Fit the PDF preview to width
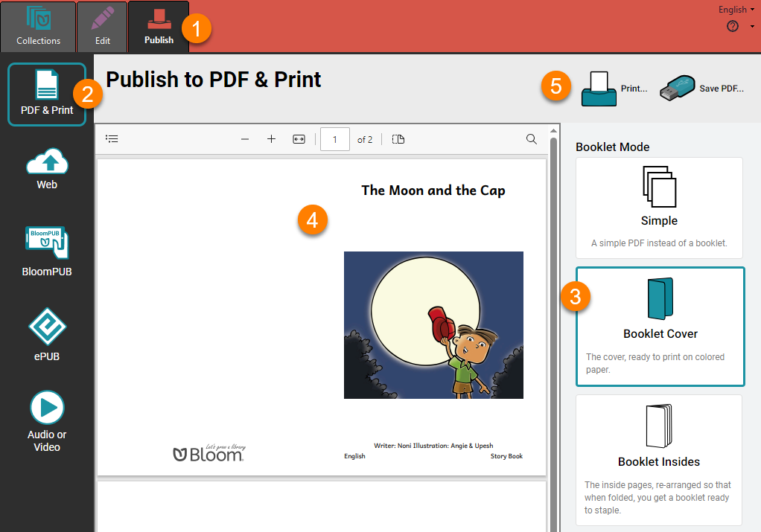 point(299,139)
